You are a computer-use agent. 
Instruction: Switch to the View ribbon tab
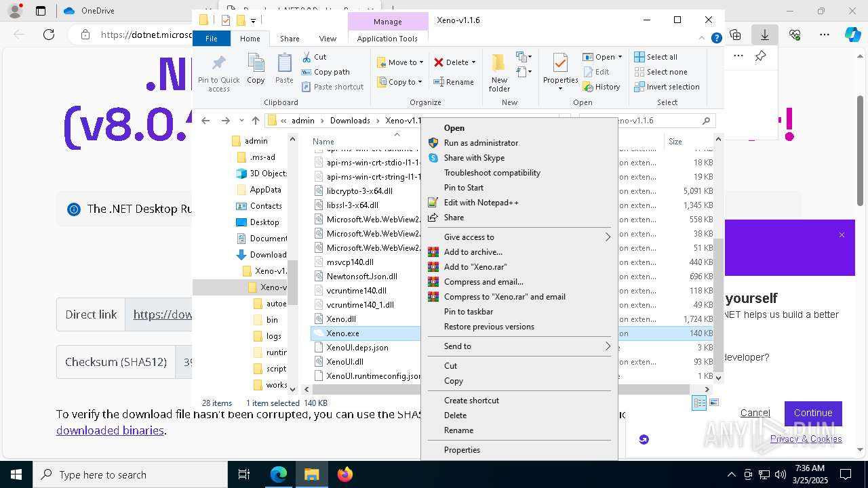coord(328,39)
